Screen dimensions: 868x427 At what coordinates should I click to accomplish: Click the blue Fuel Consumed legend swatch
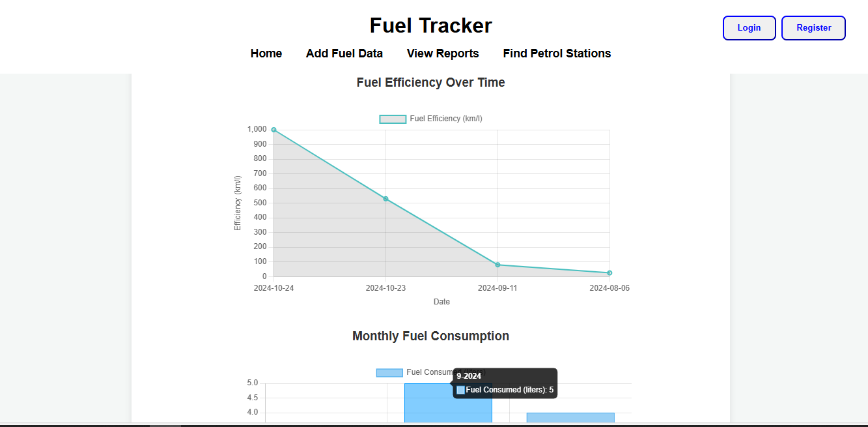coord(389,372)
